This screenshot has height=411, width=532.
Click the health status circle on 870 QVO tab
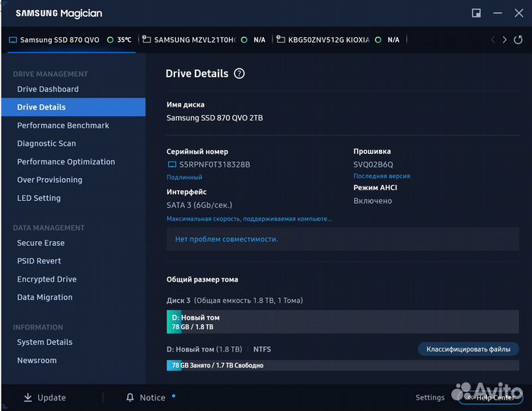pos(110,40)
